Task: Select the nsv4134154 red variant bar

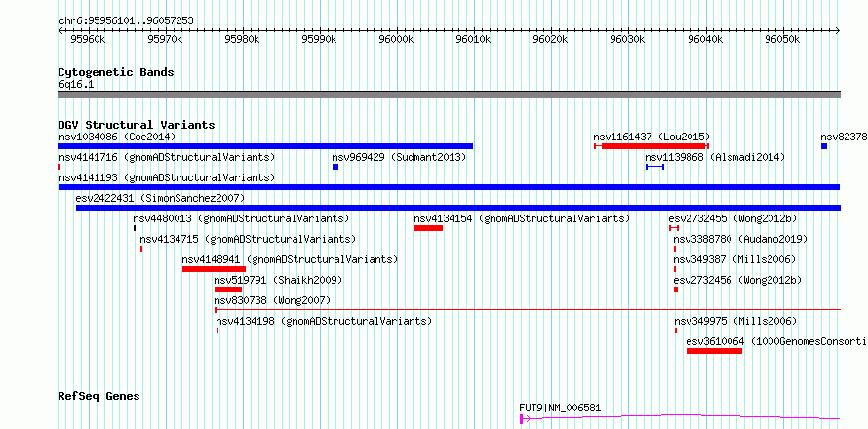Action: coord(428,228)
